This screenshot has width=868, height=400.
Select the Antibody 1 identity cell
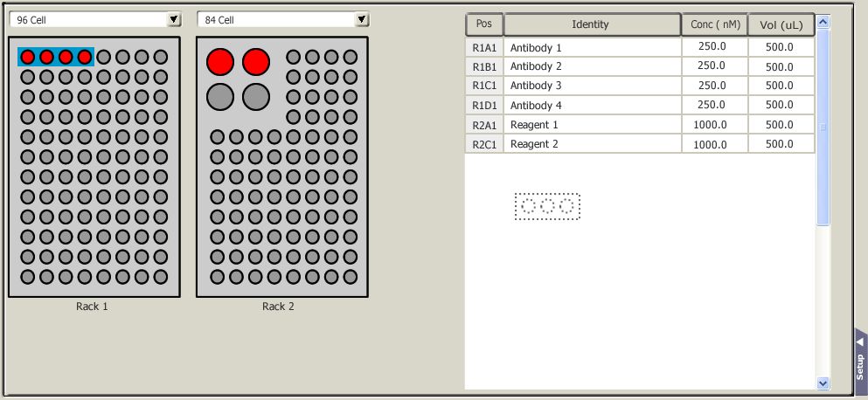592,47
